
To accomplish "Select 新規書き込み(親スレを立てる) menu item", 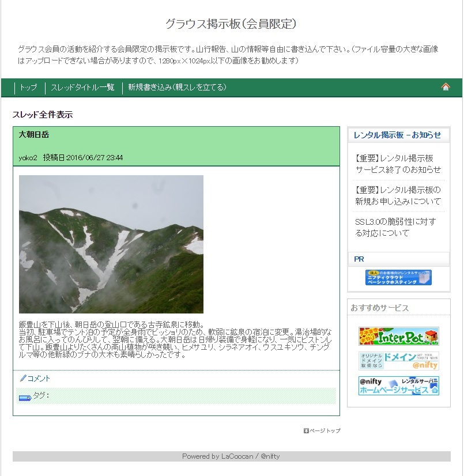I will (177, 88).
